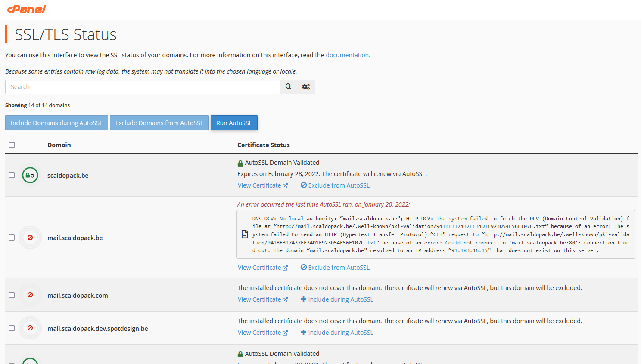Click the mail.scaldopack.dev.spotdesign.be domain name

[x=98, y=329]
